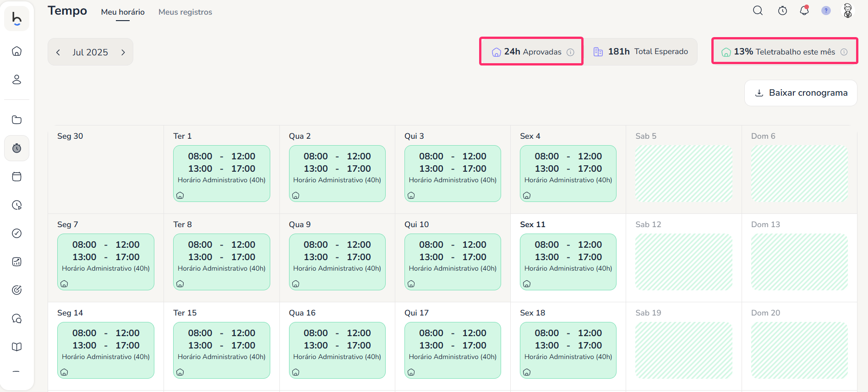Image resolution: width=868 pixels, height=392 pixels.
Task: Switch to Meus registros tab
Action: coord(185,12)
